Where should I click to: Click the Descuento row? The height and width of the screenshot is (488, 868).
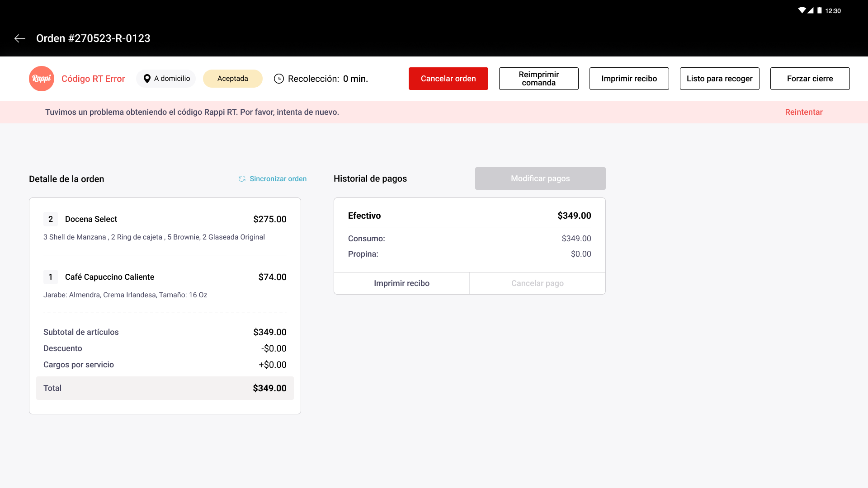click(x=165, y=348)
